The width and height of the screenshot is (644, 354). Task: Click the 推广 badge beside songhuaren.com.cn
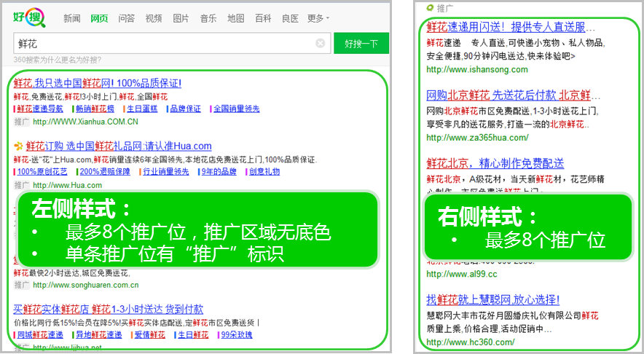[x=21, y=284]
